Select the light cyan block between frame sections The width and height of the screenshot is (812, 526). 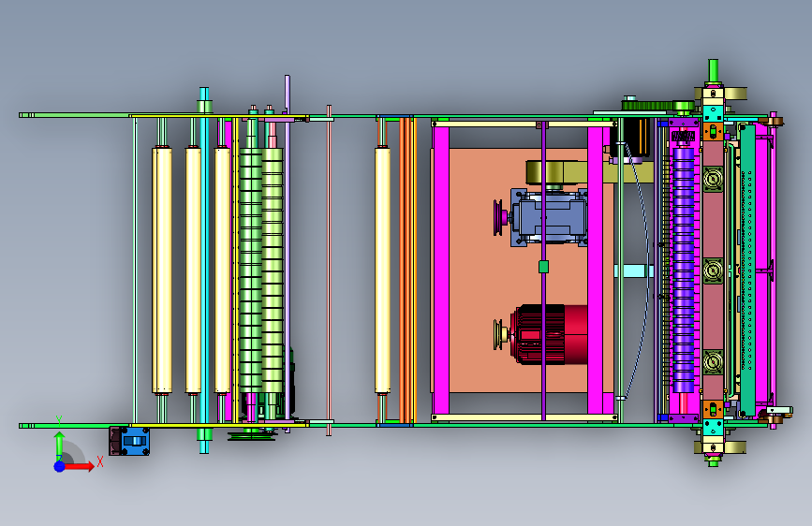(633, 270)
